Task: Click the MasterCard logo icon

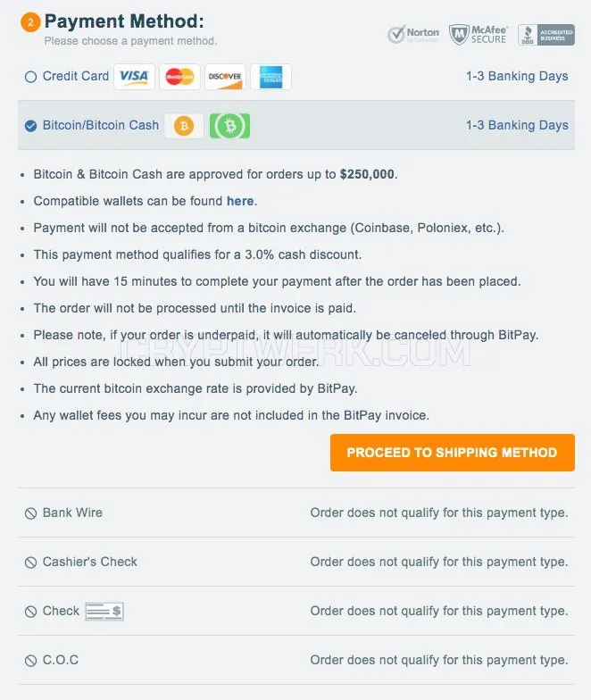Action: tap(179, 77)
